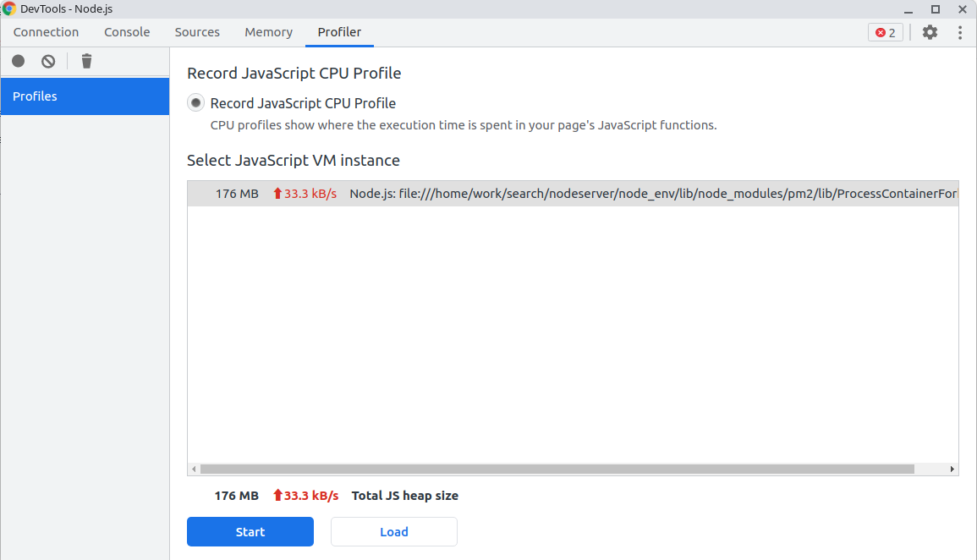This screenshot has width=977, height=560.
Task: Click right arrow of horizontal scrollbar
Action: (x=952, y=469)
